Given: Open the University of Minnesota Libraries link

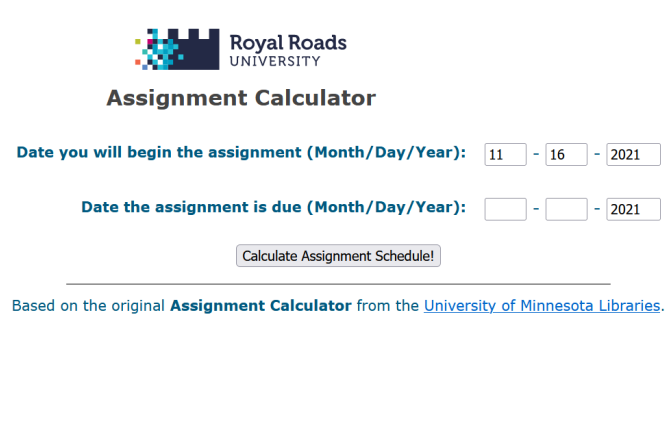Looking at the screenshot, I should [x=542, y=306].
